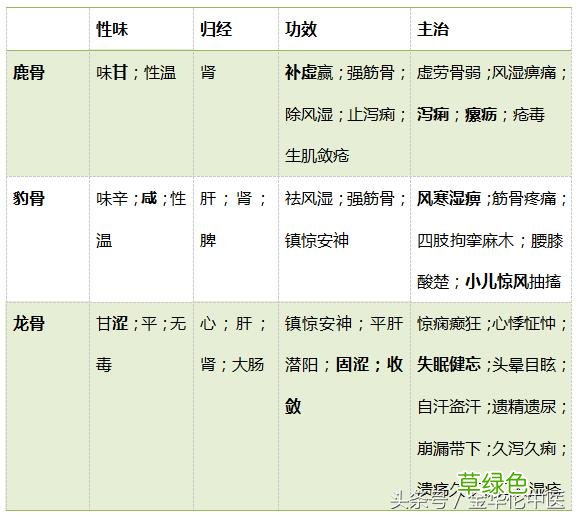Click the cell text 味辛；咸；性

(141, 198)
